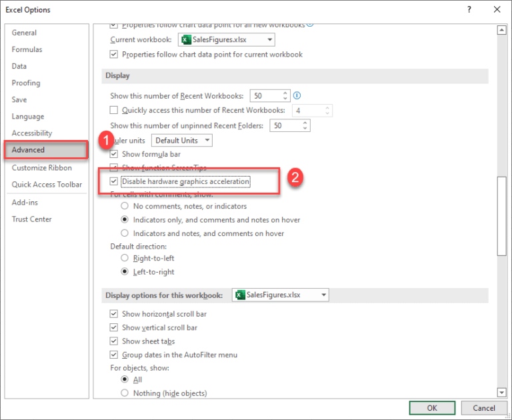This screenshot has width=512, height=420.
Task: Click the help question mark icon
Action: pos(469,9)
